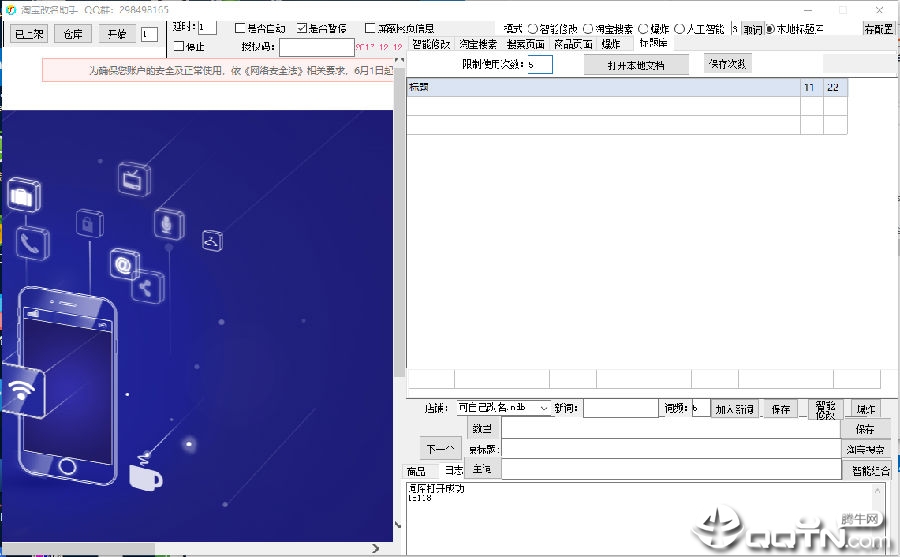The height and width of the screenshot is (557, 900).
Task: Click the 打开本地文档 button
Action: [636, 65]
